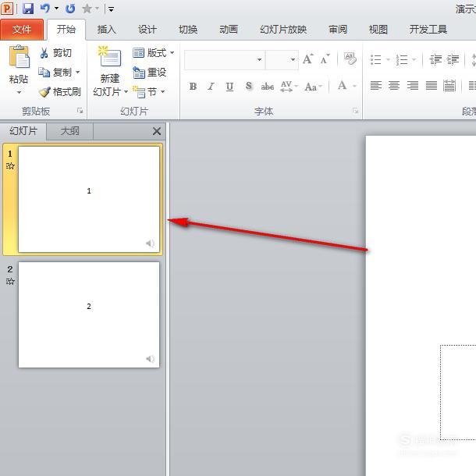476x476 pixels.
Task: Switch to 设计 (Design) ribbon tab
Action: 147,30
